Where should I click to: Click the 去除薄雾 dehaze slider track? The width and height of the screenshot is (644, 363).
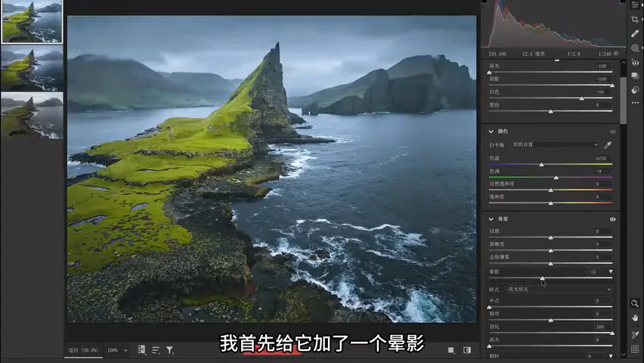(551, 263)
